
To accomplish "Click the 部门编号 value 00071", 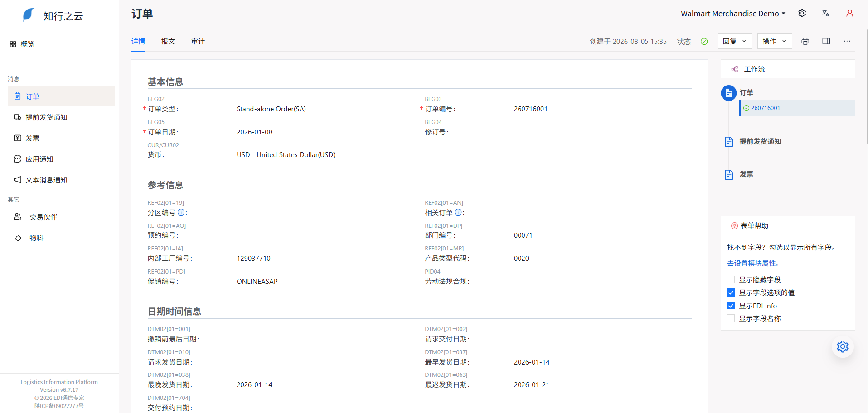I will click(523, 235).
